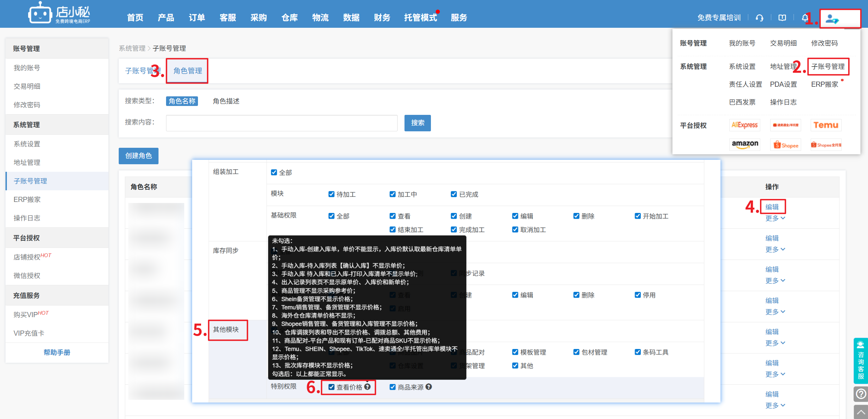Click the 创建角色 button
The width and height of the screenshot is (868, 419).
pos(138,156)
